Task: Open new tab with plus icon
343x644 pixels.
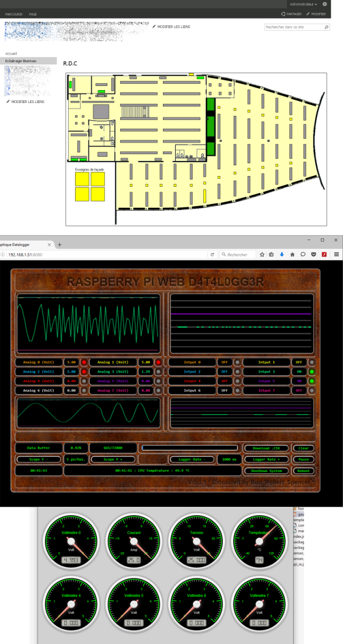Action: (59, 245)
